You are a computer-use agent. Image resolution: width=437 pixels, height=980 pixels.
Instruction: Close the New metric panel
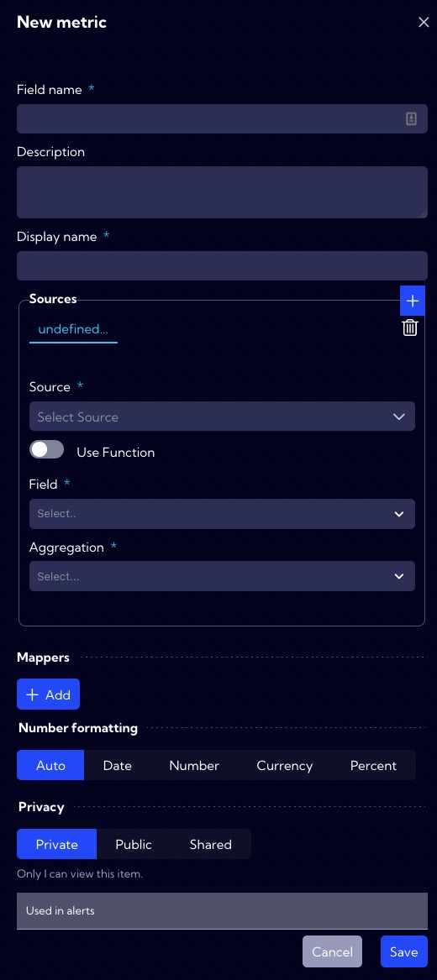coord(424,23)
